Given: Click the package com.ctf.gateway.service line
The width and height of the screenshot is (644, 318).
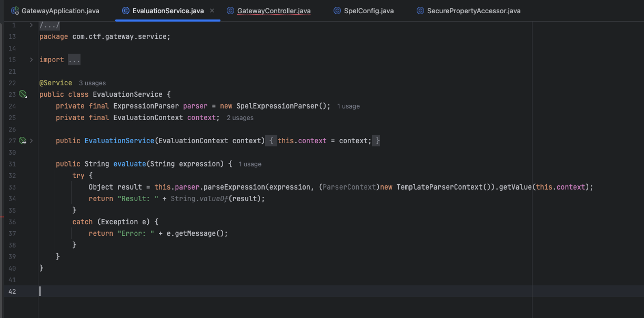Looking at the screenshot, I should click(105, 36).
